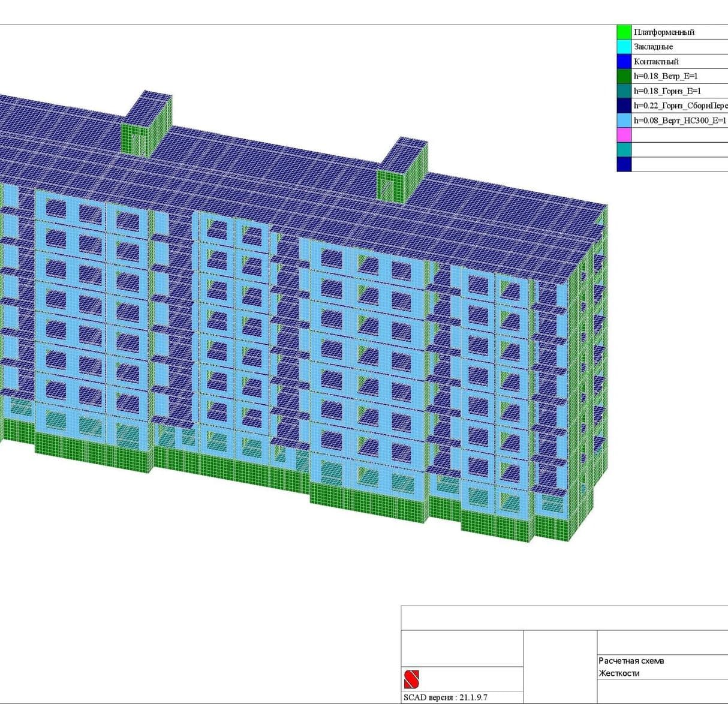The height and width of the screenshot is (728, 728).
Task: Click the navy swatch for h=0.22_Гориз_СборнПере
Action: [x=624, y=106]
